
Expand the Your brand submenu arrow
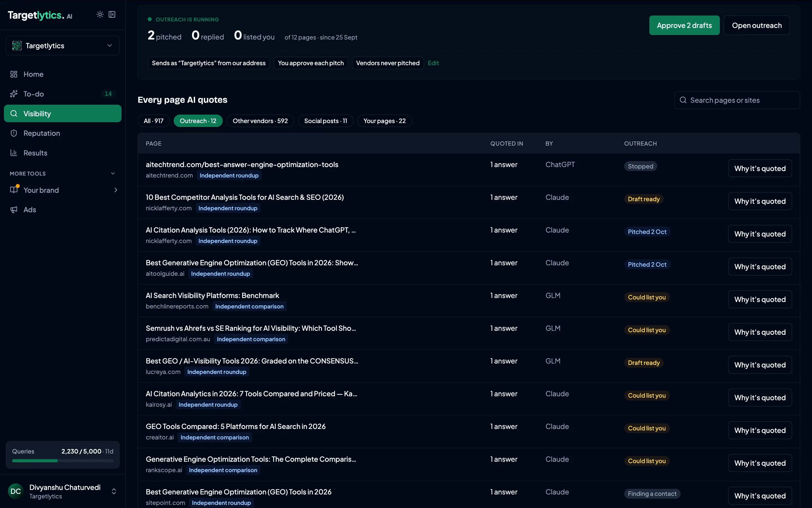pyautogui.click(x=116, y=190)
